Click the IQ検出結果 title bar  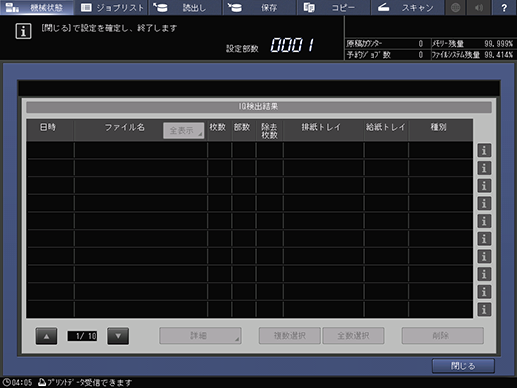click(259, 107)
